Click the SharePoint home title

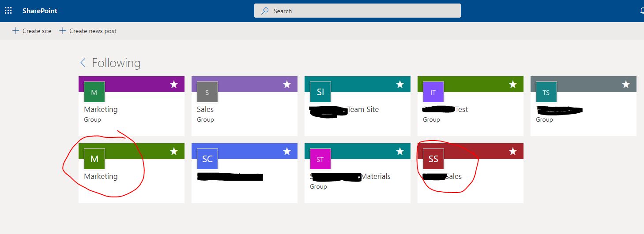click(40, 11)
